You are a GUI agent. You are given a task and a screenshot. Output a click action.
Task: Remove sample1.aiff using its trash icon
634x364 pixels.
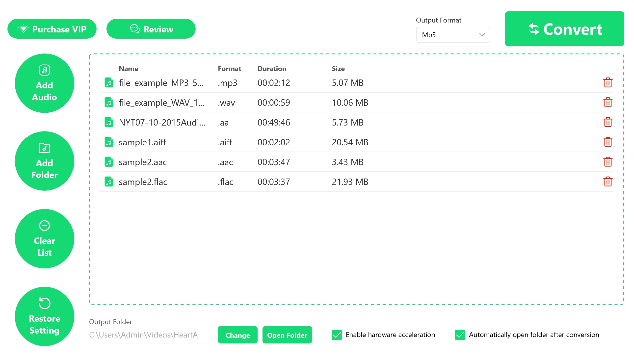[608, 142]
